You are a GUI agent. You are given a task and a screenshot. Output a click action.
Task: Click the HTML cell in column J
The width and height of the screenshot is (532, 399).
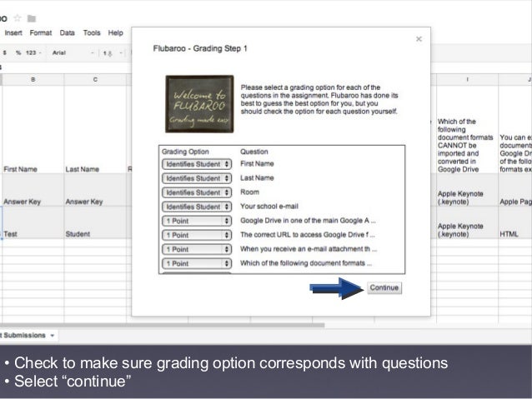[515, 222]
